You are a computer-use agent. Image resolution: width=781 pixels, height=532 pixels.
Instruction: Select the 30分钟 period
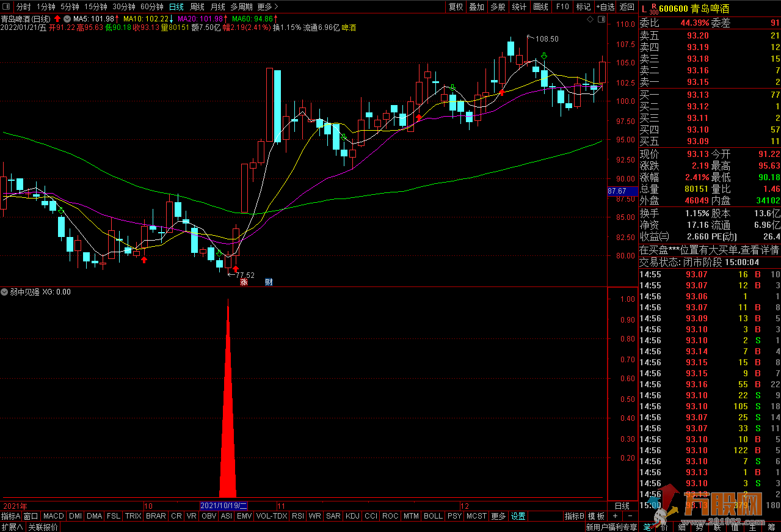[x=124, y=7]
